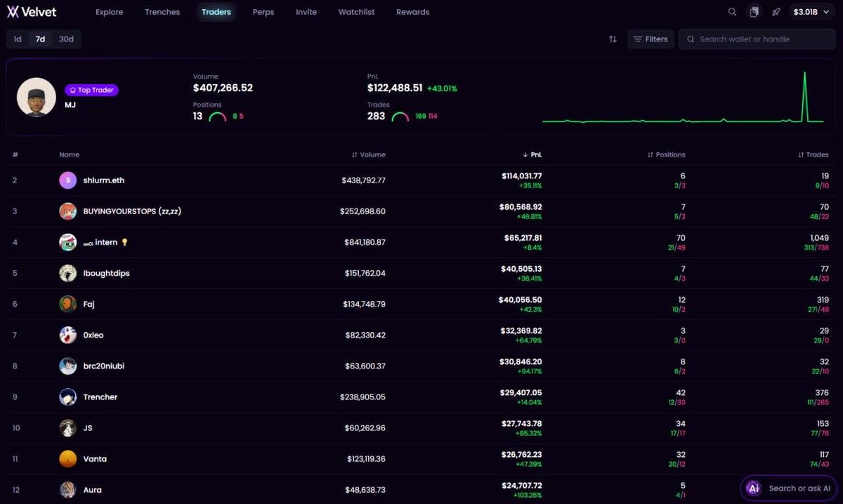Open the Invite tab
This screenshot has width=843, height=504.
pyautogui.click(x=306, y=12)
